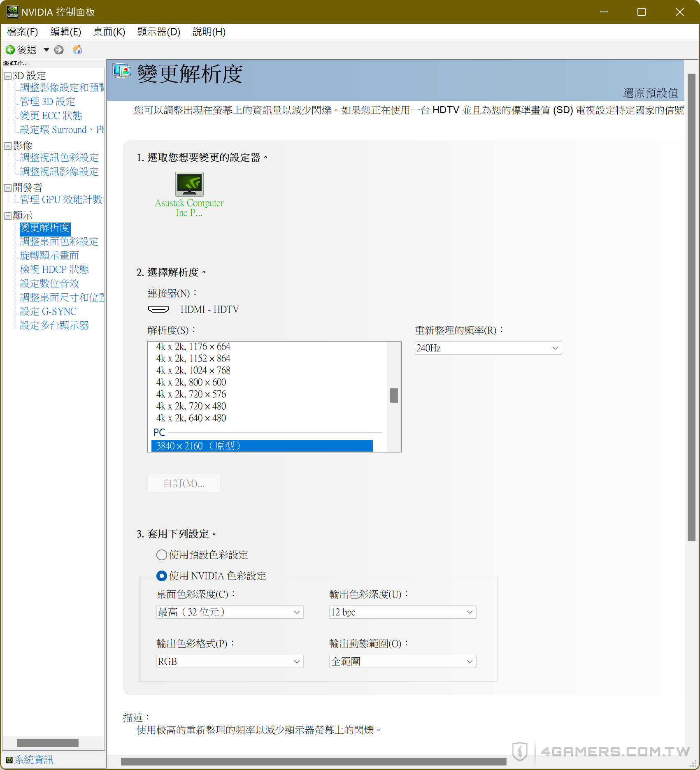Select 使用預設色彩設定 radio button

pyautogui.click(x=162, y=555)
